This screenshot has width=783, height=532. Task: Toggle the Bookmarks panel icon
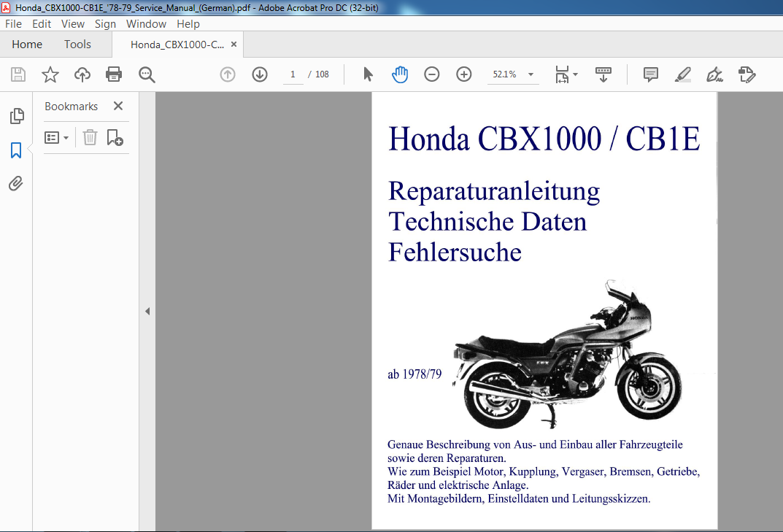[16, 150]
